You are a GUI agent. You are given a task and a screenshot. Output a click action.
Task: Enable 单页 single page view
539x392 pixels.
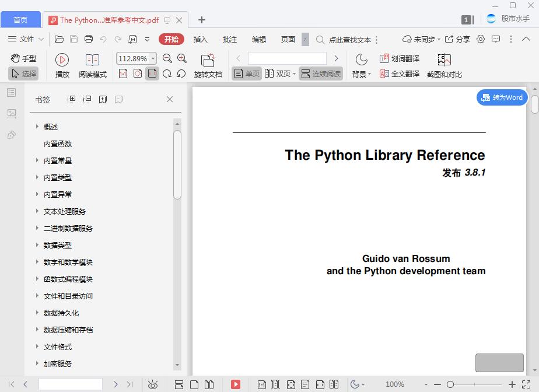(246, 74)
